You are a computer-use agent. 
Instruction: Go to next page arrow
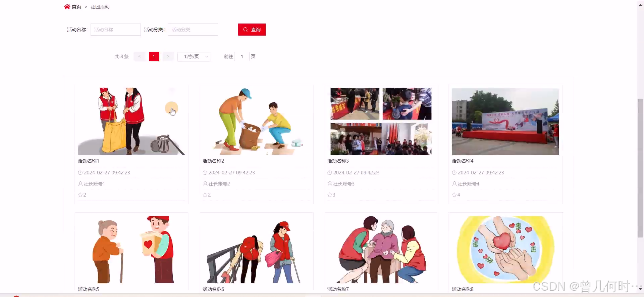tap(168, 56)
